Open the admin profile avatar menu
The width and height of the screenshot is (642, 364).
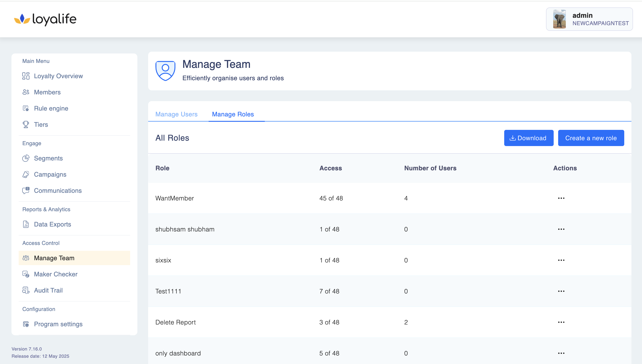559,19
